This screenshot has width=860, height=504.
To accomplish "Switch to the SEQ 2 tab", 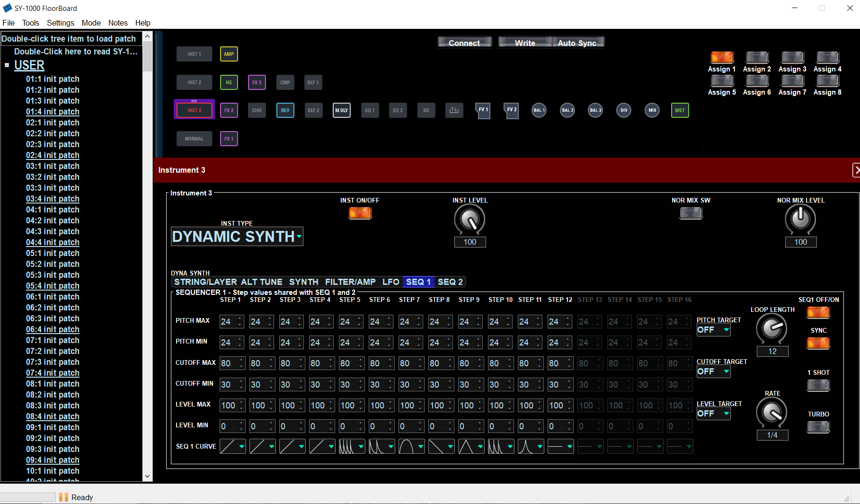I will click(450, 282).
